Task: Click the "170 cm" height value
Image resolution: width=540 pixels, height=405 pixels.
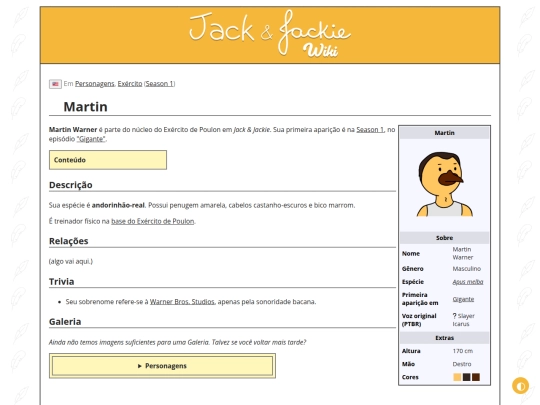Action: point(463,351)
